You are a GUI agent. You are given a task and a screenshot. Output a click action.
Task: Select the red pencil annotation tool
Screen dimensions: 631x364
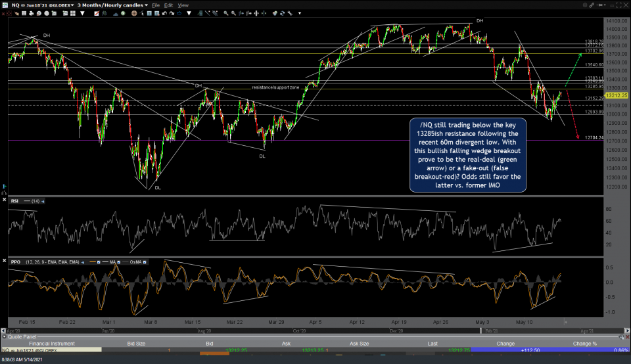(x=97, y=13)
